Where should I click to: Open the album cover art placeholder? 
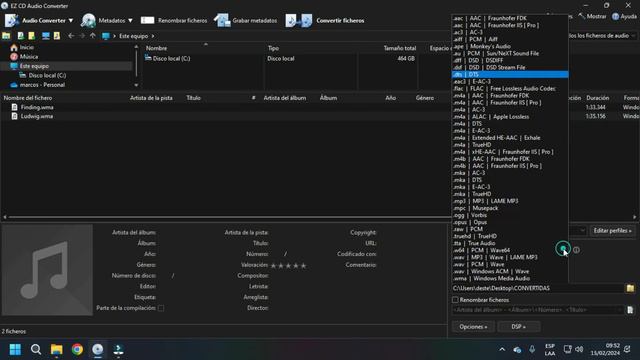[47, 270]
